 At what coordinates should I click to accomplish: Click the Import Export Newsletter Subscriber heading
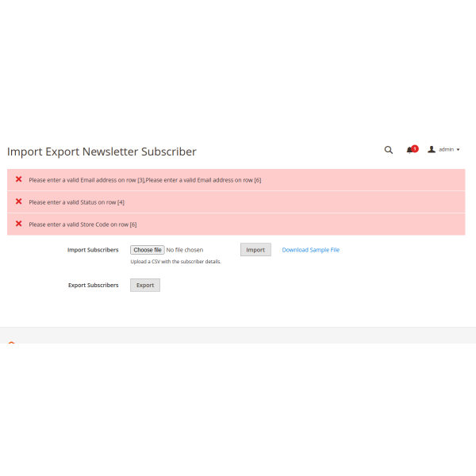102,152
